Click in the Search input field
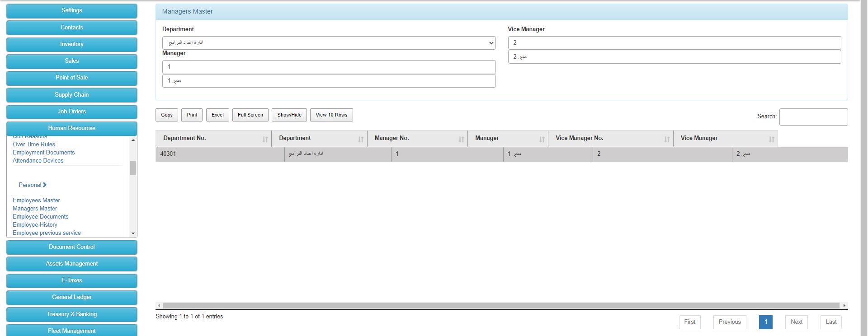The image size is (868, 336). pyautogui.click(x=813, y=117)
